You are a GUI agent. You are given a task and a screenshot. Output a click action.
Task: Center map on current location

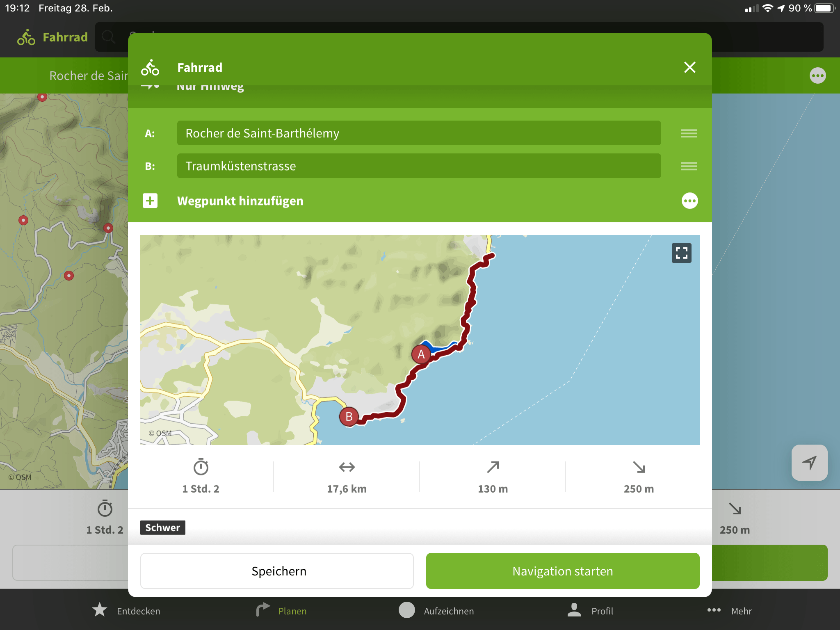pos(809,463)
